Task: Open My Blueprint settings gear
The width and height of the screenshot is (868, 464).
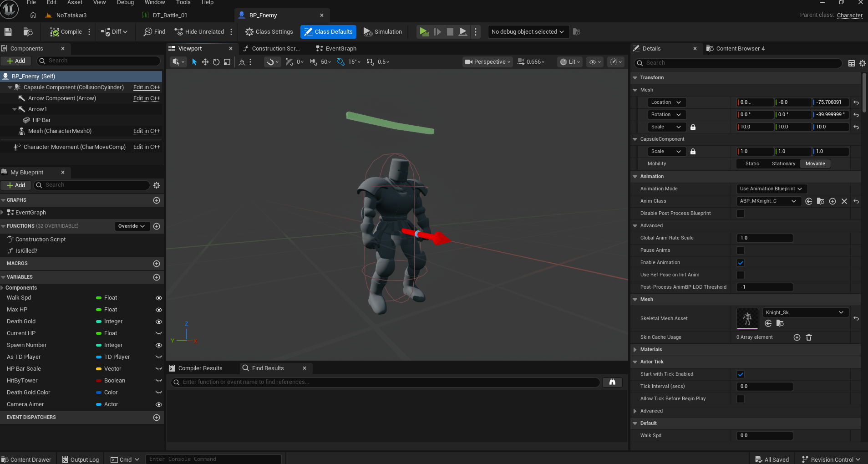Action: (x=157, y=185)
